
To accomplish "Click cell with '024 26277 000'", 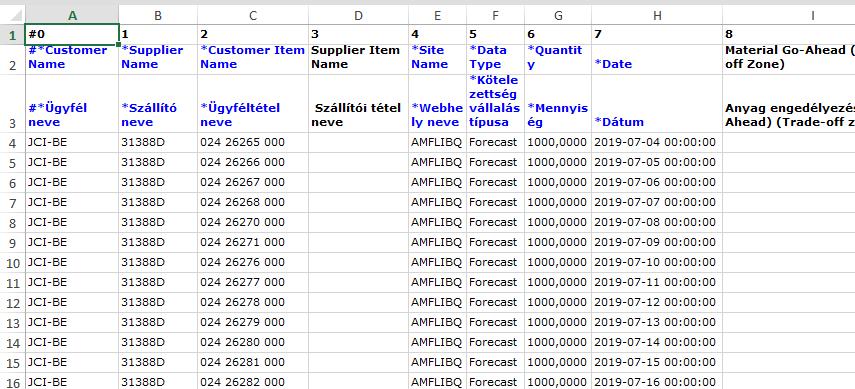I will [x=253, y=283].
